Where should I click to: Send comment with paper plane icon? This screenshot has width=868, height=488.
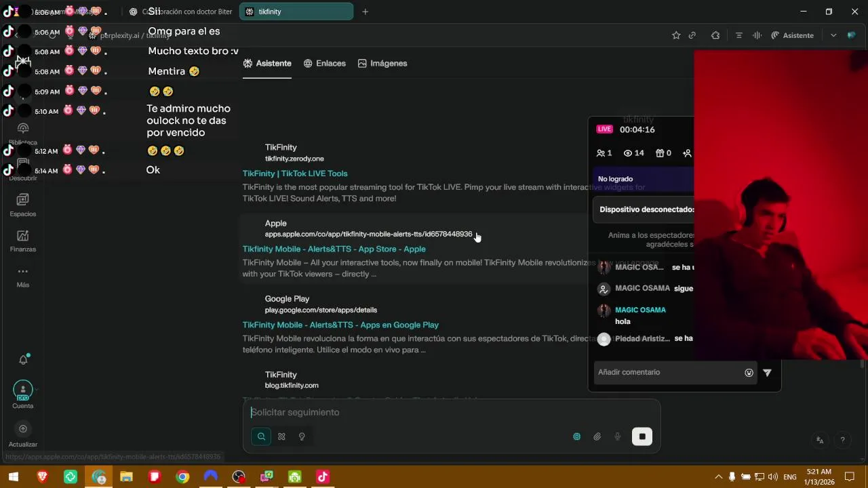[767, 372]
